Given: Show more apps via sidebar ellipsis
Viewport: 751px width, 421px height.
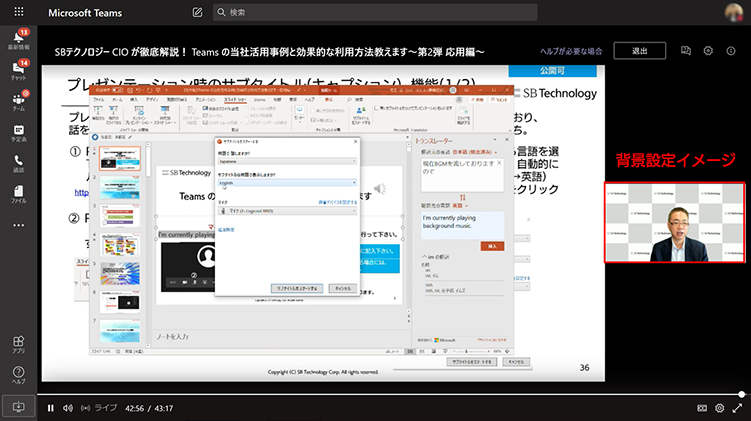Looking at the screenshot, I should tap(19, 225).
